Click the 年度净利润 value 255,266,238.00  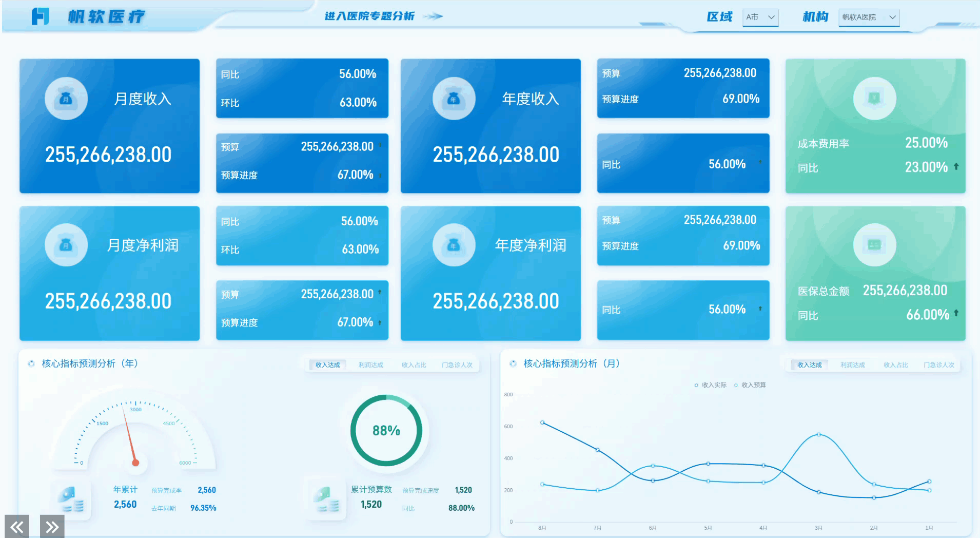[496, 301]
